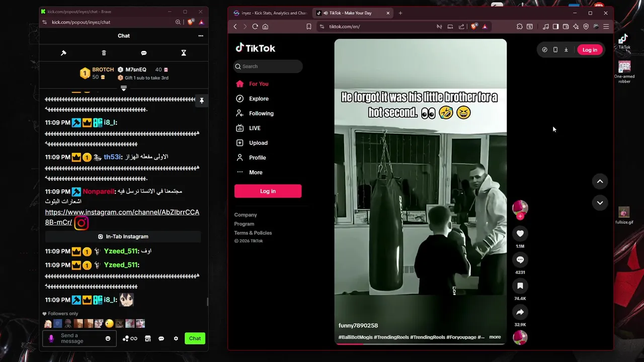Click the hourglass icon in chat toolbar

pos(184,53)
